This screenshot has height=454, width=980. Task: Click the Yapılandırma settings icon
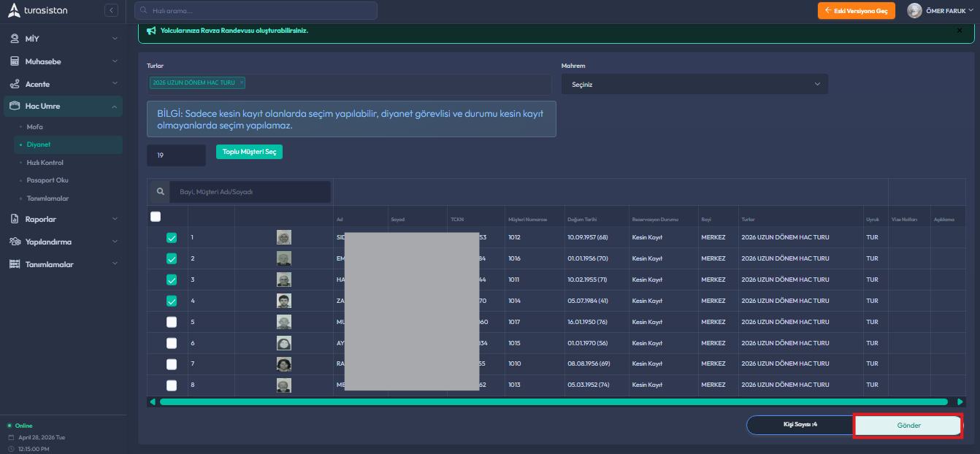pos(15,242)
